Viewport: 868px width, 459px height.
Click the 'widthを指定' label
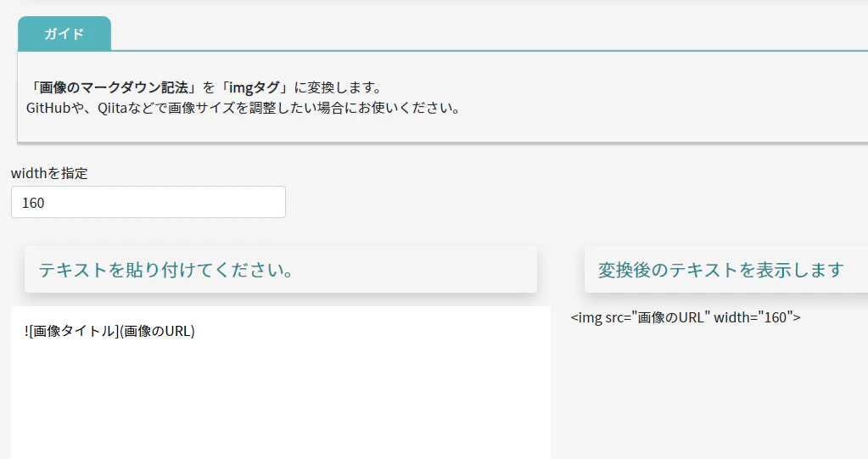(x=49, y=173)
